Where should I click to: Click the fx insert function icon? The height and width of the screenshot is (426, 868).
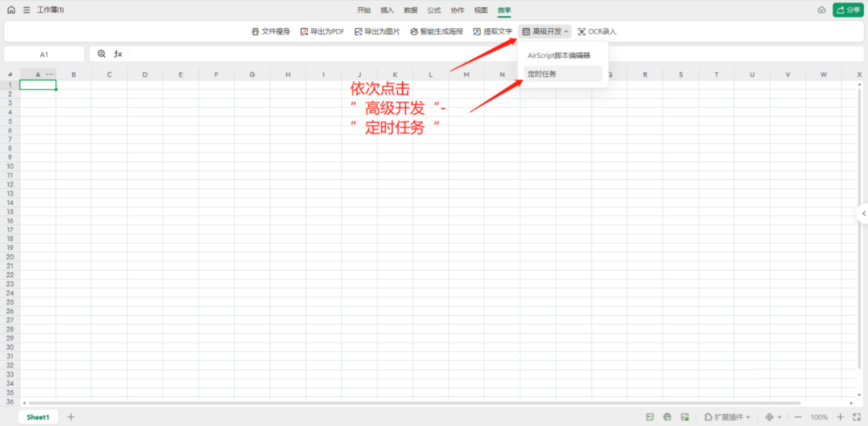click(x=118, y=54)
